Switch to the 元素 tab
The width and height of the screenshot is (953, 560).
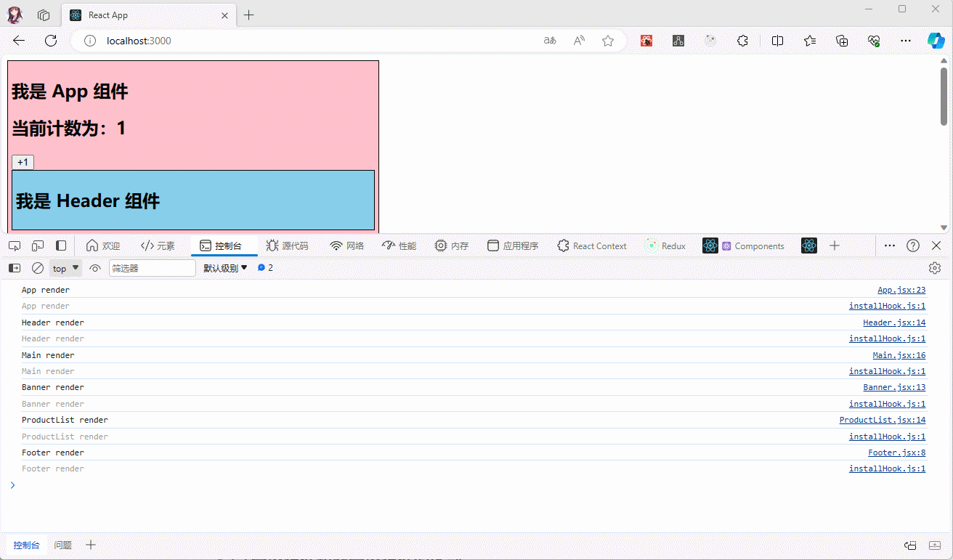(x=158, y=246)
